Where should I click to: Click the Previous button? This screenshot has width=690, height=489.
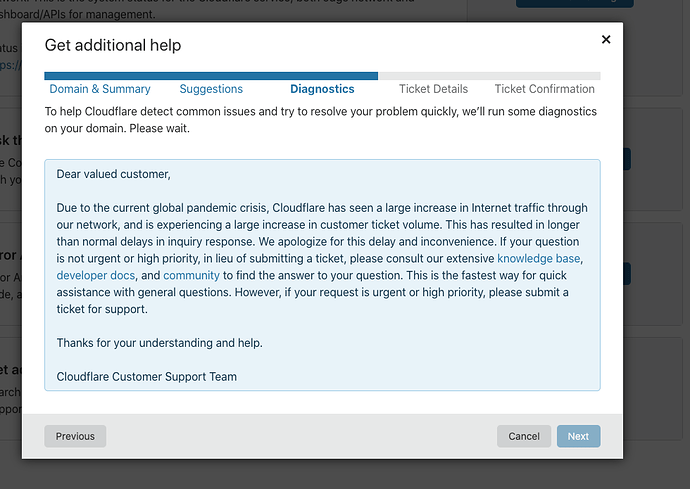pos(75,436)
